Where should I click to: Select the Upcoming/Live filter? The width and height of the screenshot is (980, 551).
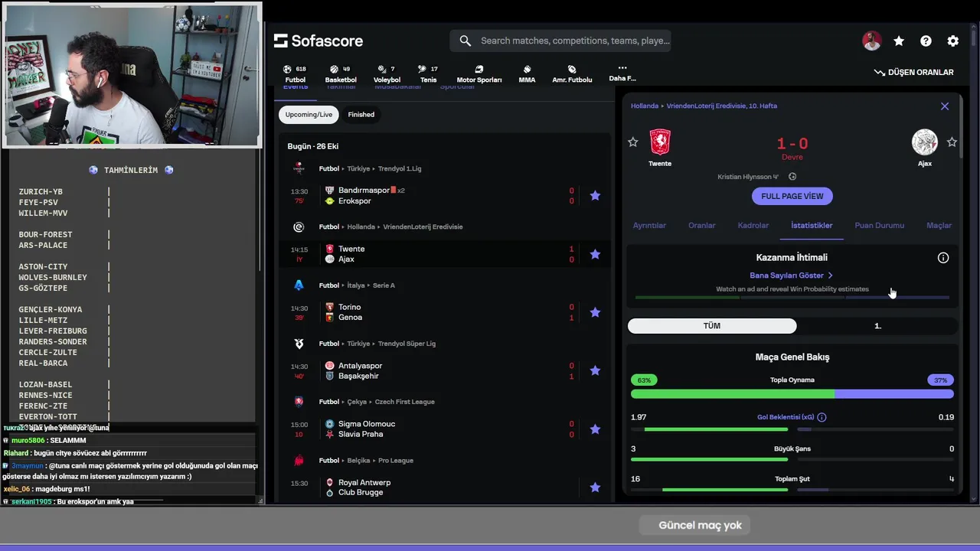pyautogui.click(x=309, y=115)
